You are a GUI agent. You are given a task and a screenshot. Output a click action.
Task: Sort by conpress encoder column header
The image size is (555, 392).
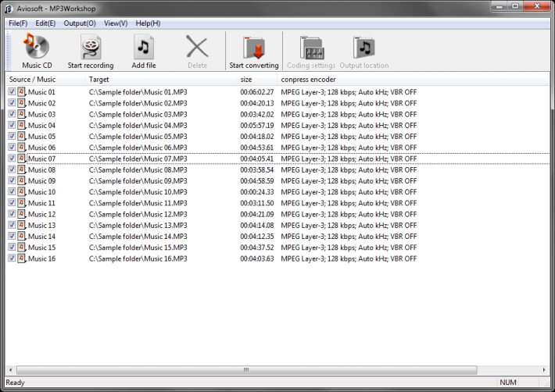click(x=413, y=79)
